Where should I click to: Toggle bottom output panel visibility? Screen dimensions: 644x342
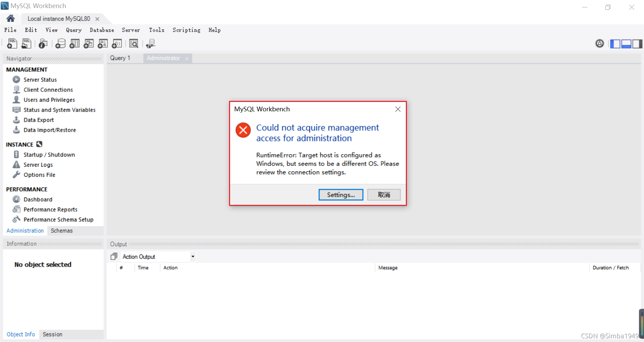[x=626, y=44]
